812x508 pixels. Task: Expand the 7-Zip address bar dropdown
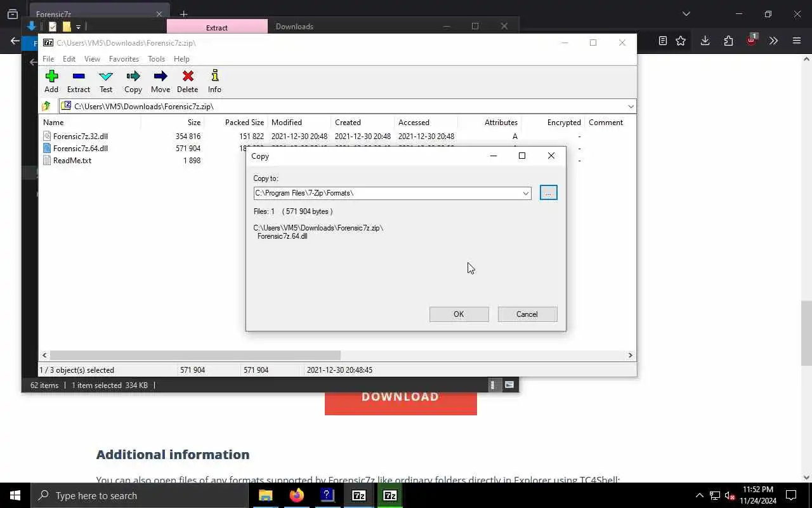click(x=631, y=106)
